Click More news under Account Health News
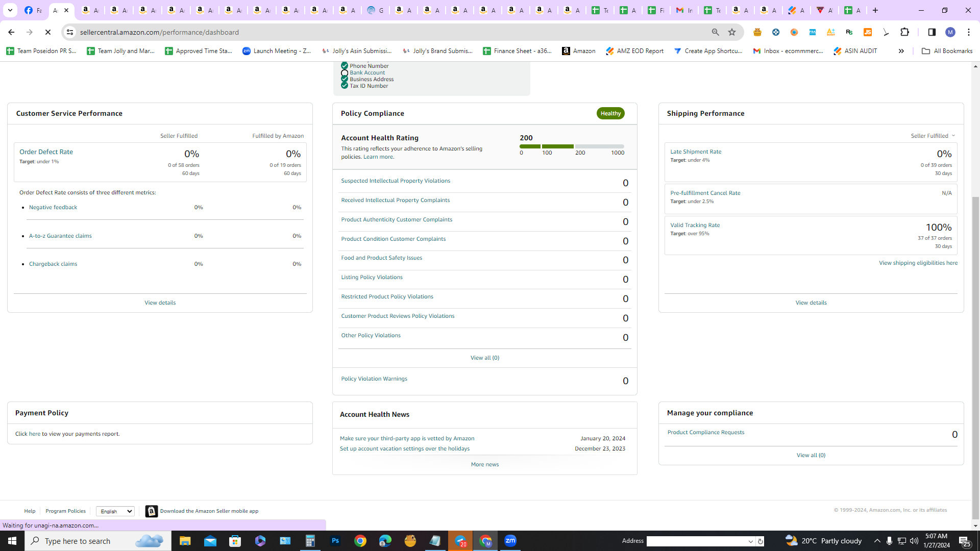Screen dimensions: 980x551 click(x=485, y=464)
